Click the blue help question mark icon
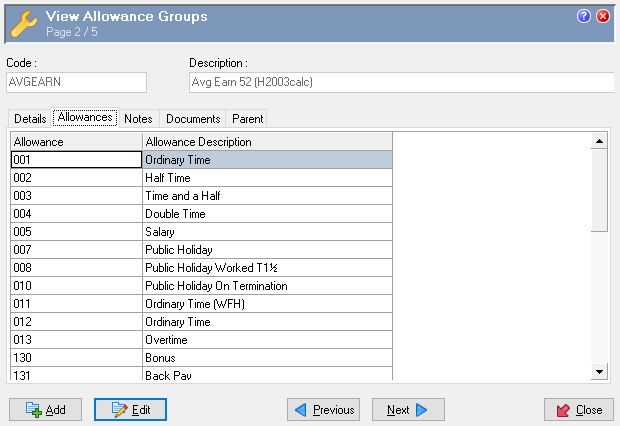620x426 pixels. point(584,16)
